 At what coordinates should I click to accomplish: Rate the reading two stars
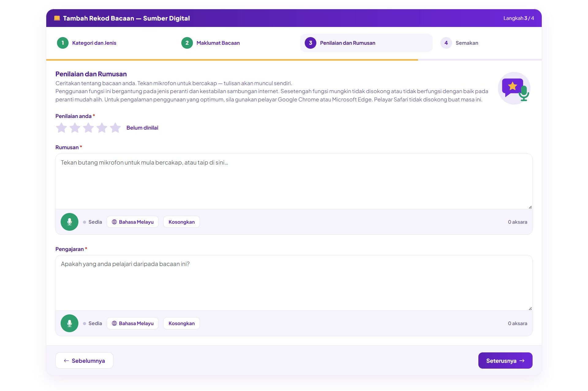point(75,128)
